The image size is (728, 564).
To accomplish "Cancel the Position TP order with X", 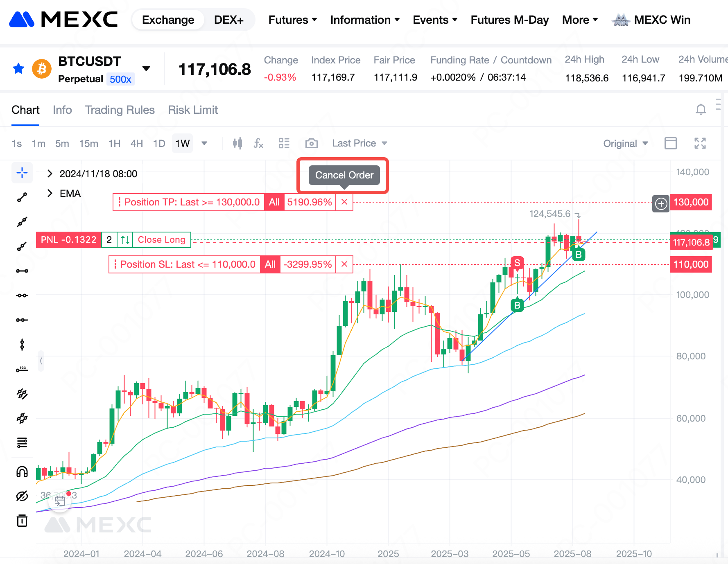I will pos(344,202).
